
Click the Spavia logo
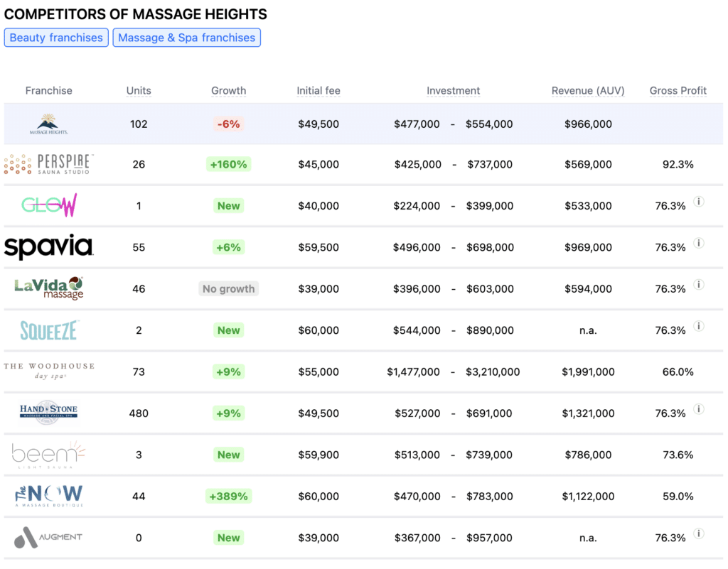[x=49, y=246]
